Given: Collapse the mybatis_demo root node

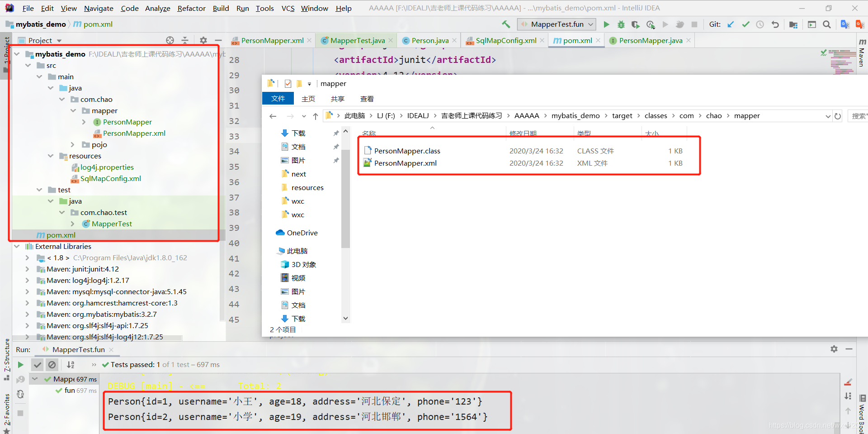Looking at the screenshot, I should [x=17, y=54].
